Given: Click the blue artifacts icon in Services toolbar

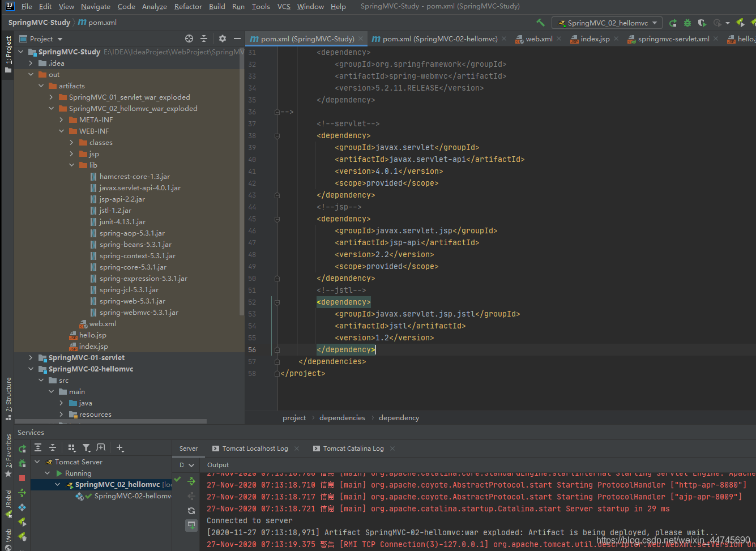Looking at the screenshot, I should (x=22, y=507).
